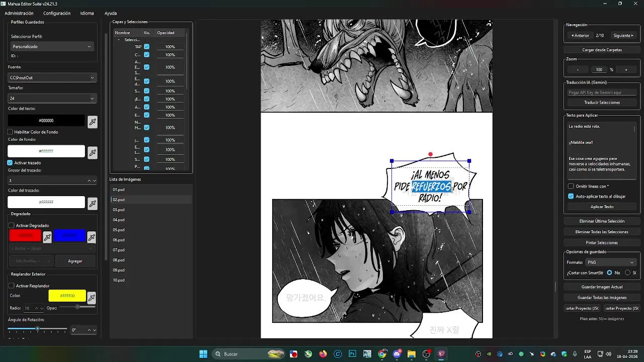Go to previous image with Anterior button
The width and height of the screenshot is (644, 362).
point(580,36)
